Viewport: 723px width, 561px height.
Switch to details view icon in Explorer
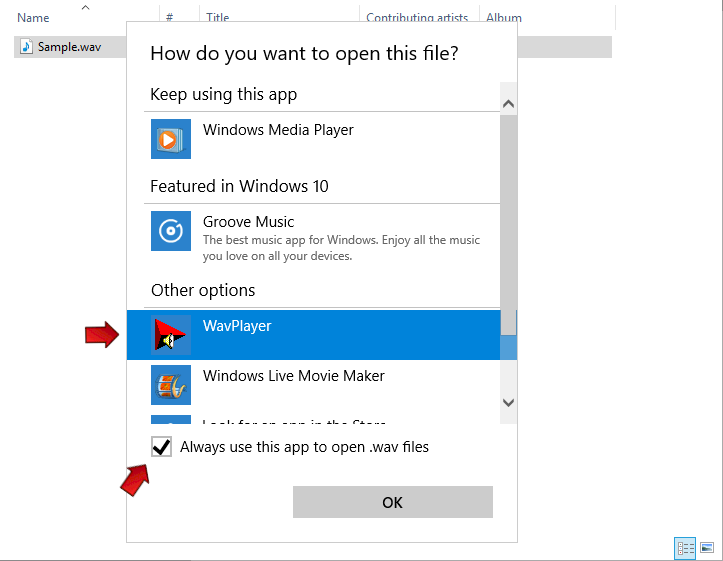point(685,548)
